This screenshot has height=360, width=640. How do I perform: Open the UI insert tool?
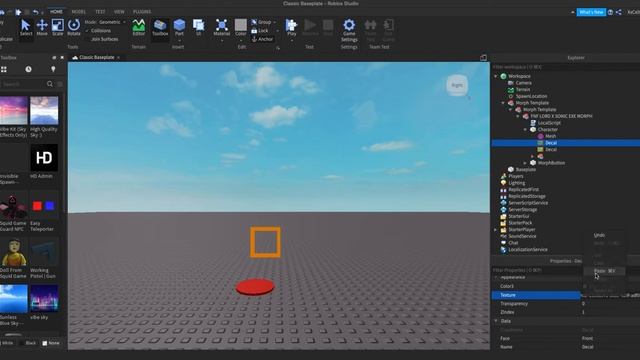(198, 27)
